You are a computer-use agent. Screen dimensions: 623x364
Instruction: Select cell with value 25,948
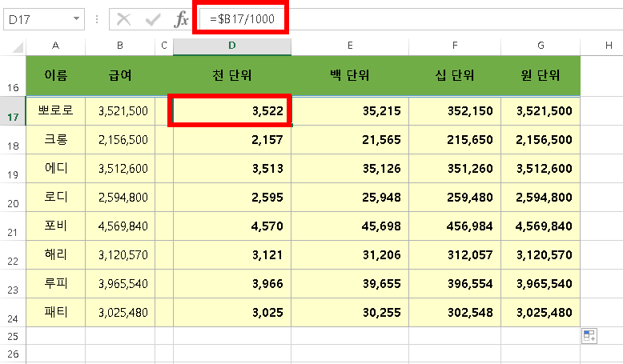pos(350,198)
